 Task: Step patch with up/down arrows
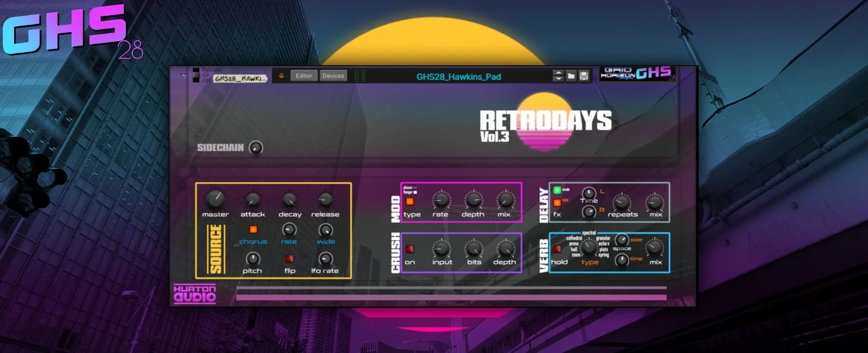[x=558, y=76]
